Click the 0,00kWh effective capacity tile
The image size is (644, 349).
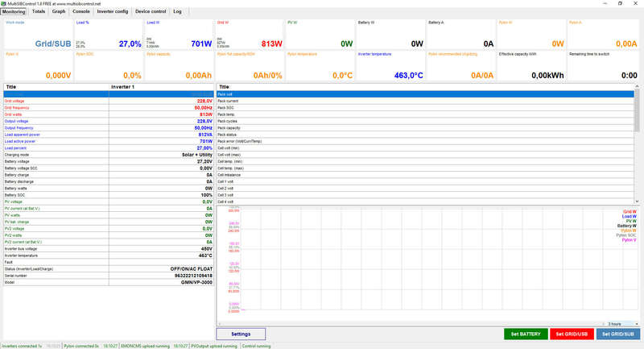point(531,66)
